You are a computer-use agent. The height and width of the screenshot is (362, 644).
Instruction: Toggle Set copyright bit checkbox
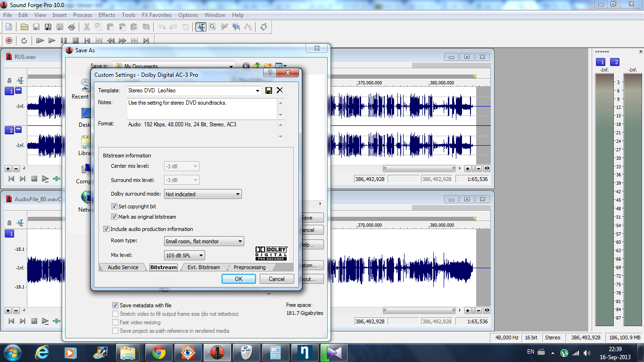pyautogui.click(x=114, y=206)
